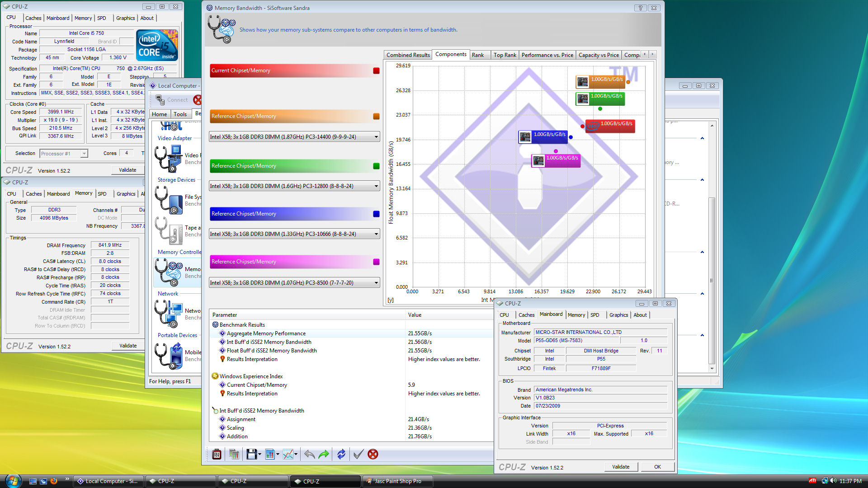Open the bar-chart icon's dropdown arrow
The image size is (868, 488).
pyautogui.click(x=278, y=455)
